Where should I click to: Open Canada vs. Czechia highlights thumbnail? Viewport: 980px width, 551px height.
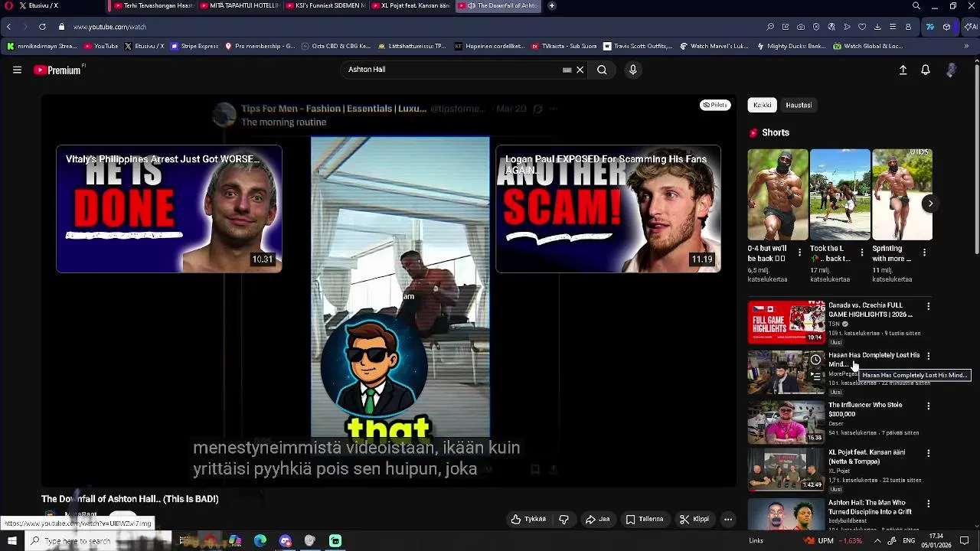[786, 322]
